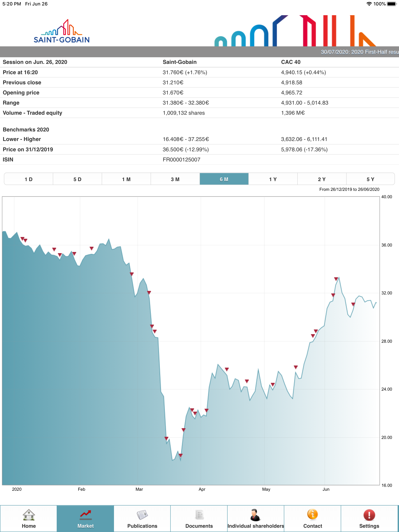The width and height of the screenshot is (399, 532).
Task: Open the Individual shareholders icon
Action: tap(255, 515)
